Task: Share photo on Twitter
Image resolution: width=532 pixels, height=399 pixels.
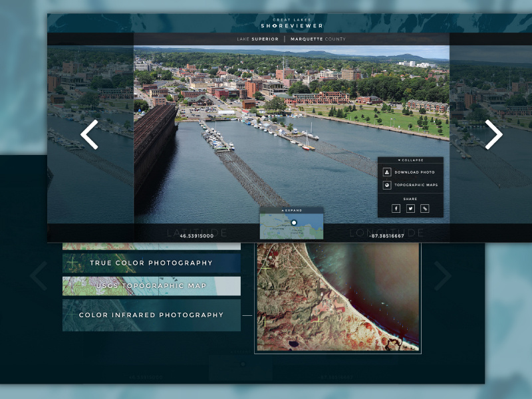Action: (410, 208)
